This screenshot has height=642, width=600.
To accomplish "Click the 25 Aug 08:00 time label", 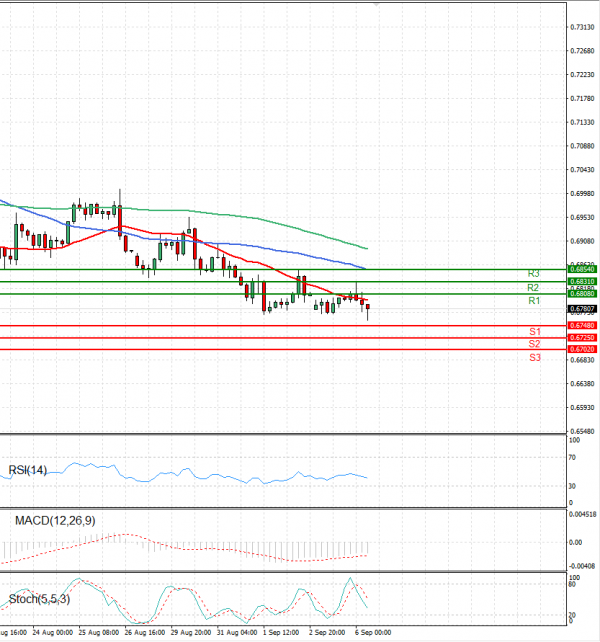I will [99, 633].
